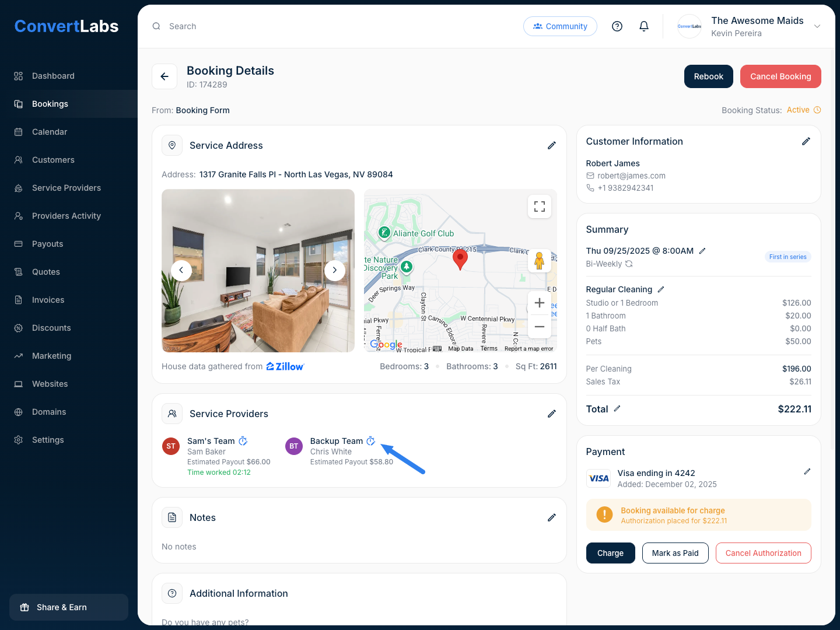840x630 pixels.
Task: Click timer icon next to Backup Team
Action: [371, 441]
